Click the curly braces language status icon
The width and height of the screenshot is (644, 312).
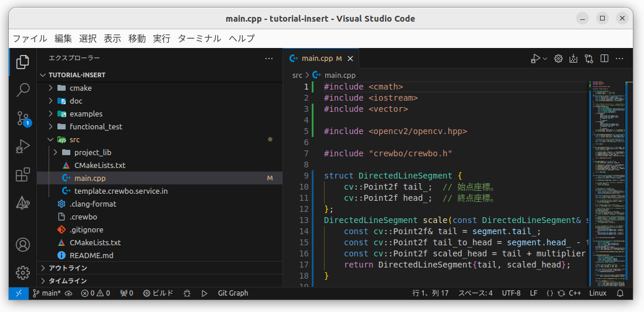pos(550,293)
